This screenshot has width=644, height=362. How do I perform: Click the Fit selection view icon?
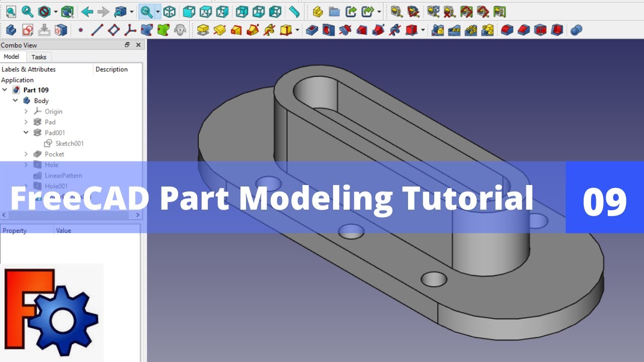tap(28, 11)
